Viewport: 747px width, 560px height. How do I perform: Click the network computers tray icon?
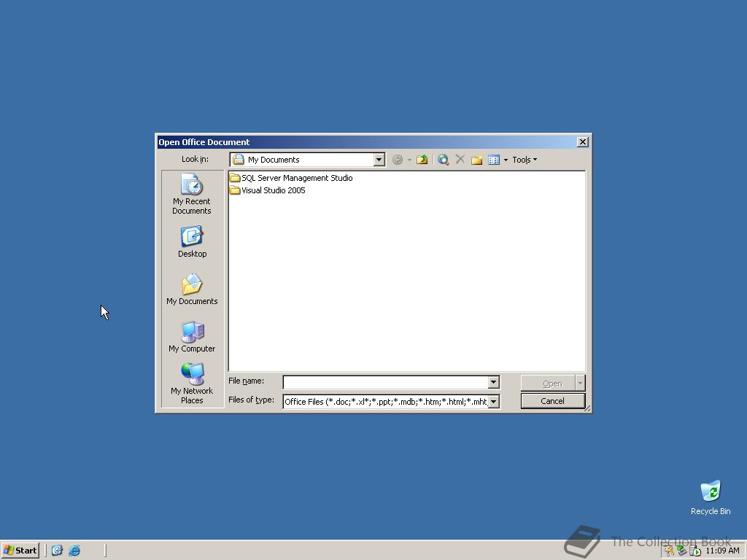click(682, 551)
